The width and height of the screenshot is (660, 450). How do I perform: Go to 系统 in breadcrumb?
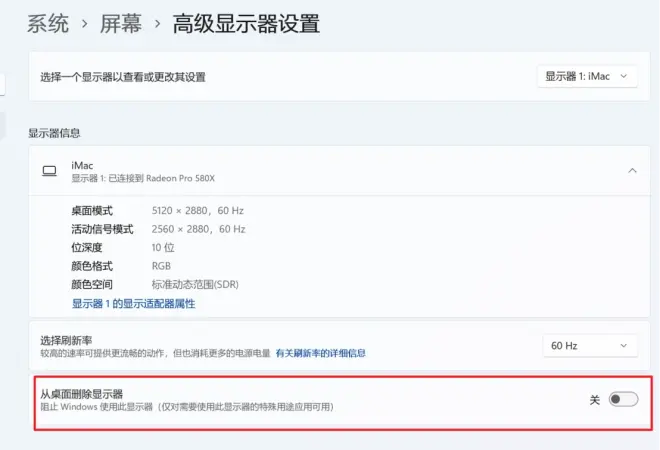pos(48,23)
